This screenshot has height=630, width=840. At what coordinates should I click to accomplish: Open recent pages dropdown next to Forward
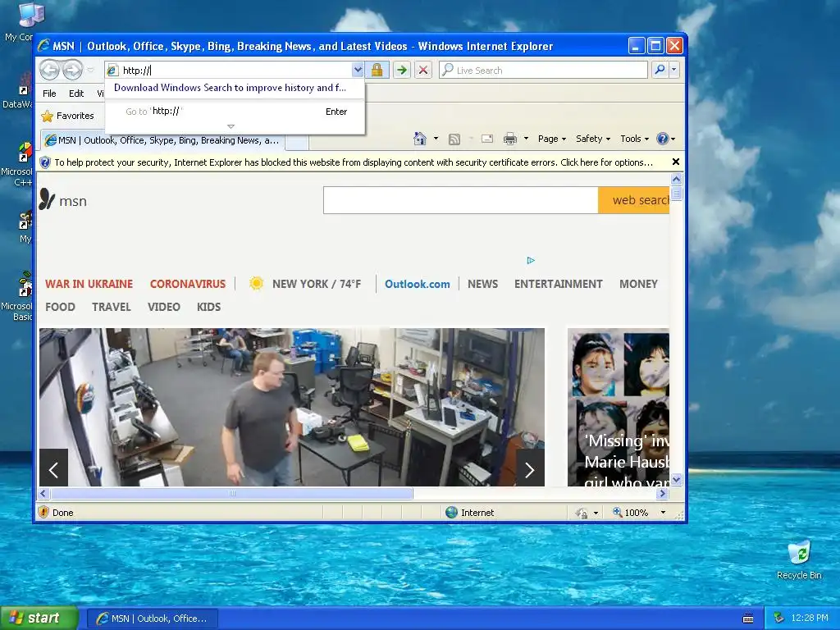click(x=90, y=71)
